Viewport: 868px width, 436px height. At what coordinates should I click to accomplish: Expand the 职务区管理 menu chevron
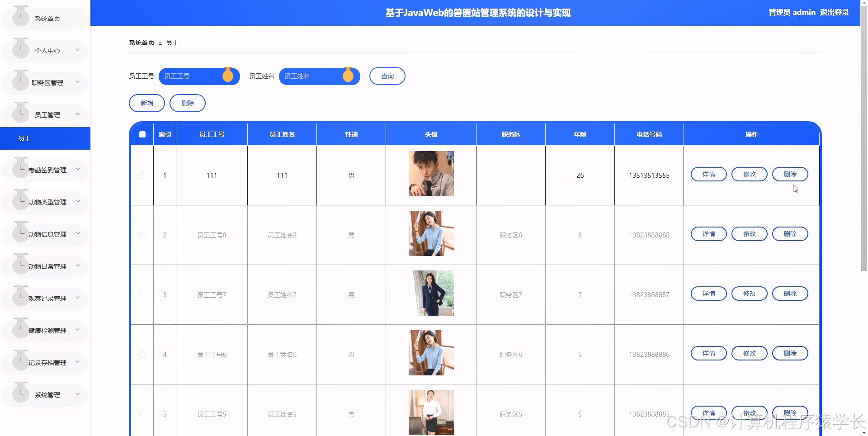click(x=78, y=82)
